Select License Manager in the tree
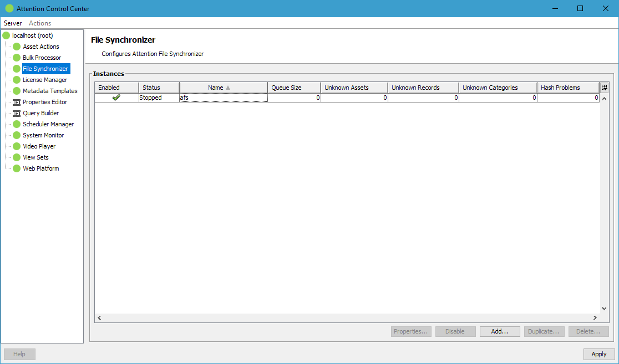This screenshot has width=619, height=364. click(45, 80)
